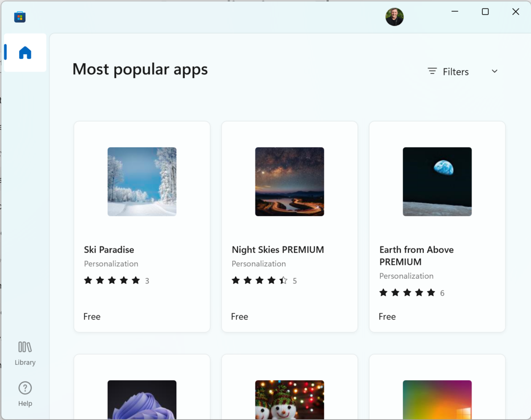531x420 pixels.
Task: Expand the Filters chevron dropdown
Action: pyautogui.click(x=494, y=71)
